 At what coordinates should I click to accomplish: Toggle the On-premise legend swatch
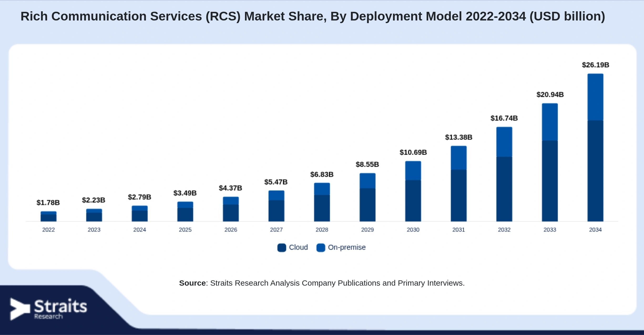point(321,248)
